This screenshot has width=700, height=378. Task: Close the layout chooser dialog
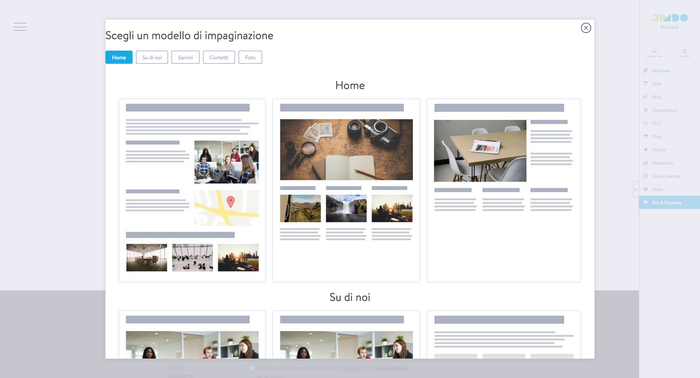point(586,28)
